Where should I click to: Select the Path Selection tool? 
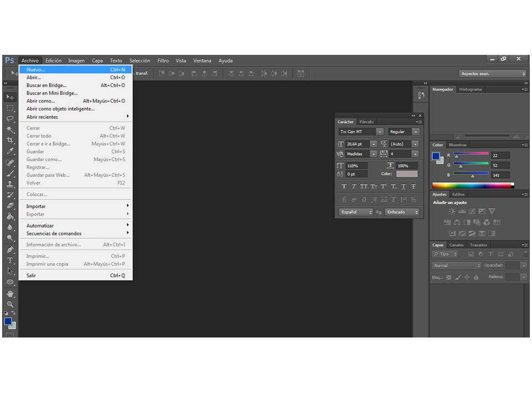[10, 271]
